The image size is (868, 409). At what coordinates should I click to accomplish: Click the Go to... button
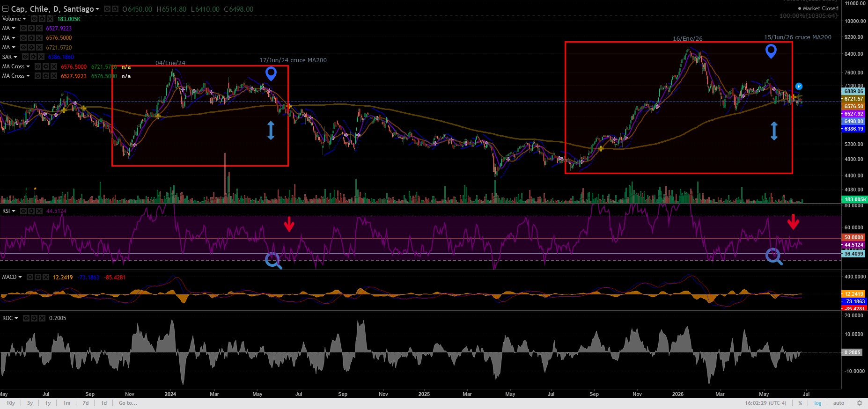(x=128, y=403)
